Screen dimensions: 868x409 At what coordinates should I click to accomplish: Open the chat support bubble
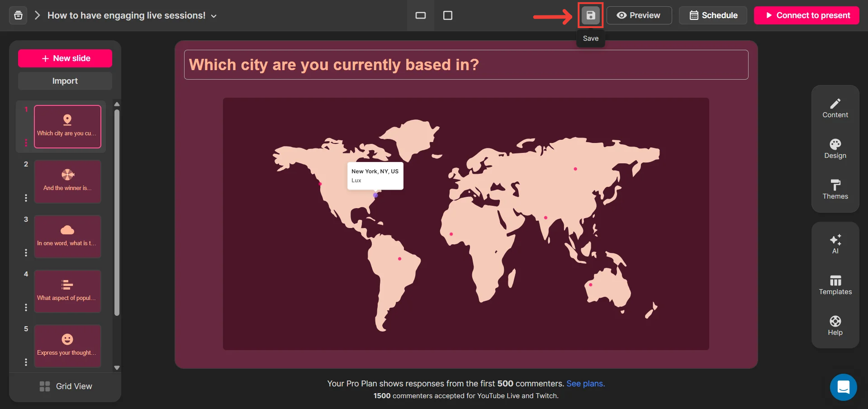(x=843, y=387)
